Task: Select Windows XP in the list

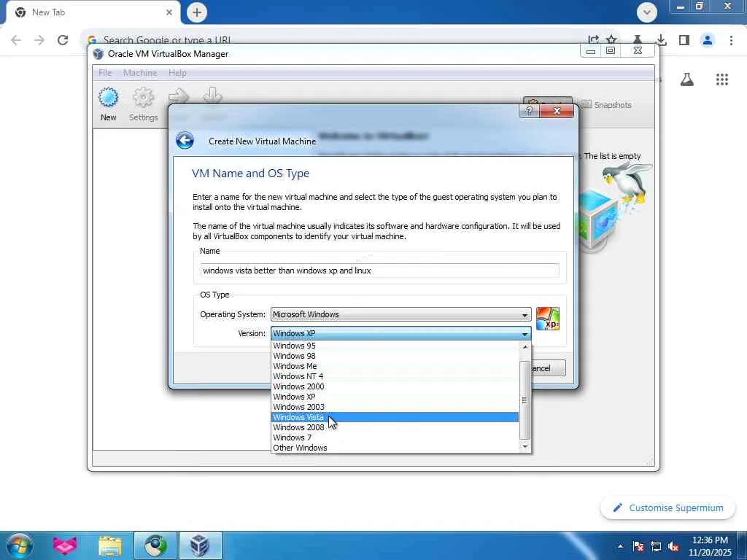Action: click(x=395, y=397)
